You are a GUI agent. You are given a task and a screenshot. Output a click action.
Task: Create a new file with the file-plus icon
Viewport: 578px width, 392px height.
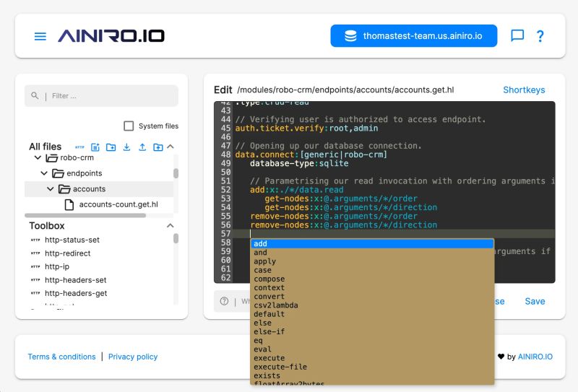tap(95, 147)
